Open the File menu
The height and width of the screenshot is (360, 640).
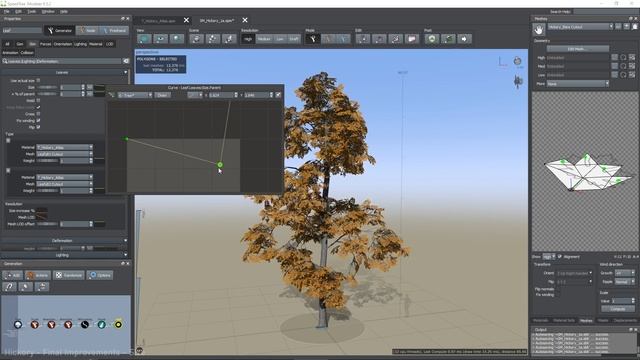[x=7, y=11]
